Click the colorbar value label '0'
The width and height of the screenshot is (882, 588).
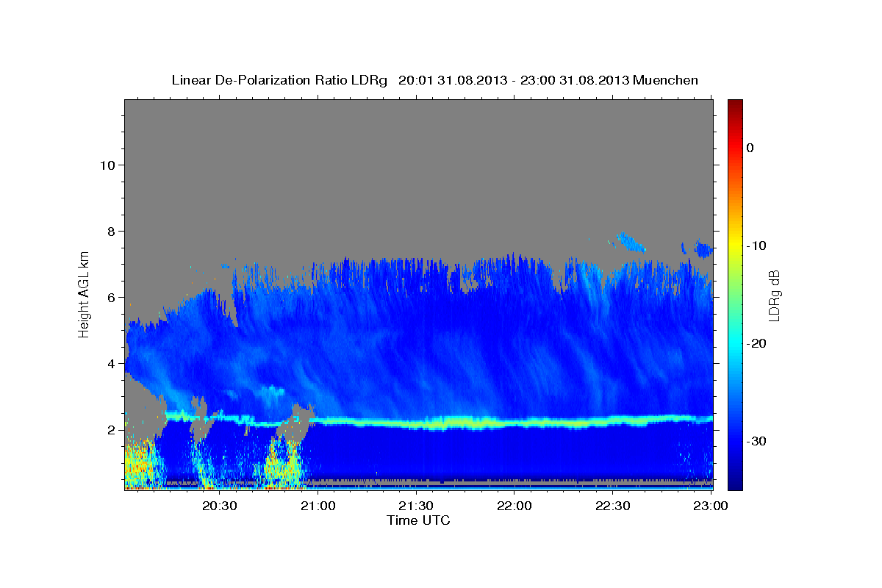(x=750, y=148)
